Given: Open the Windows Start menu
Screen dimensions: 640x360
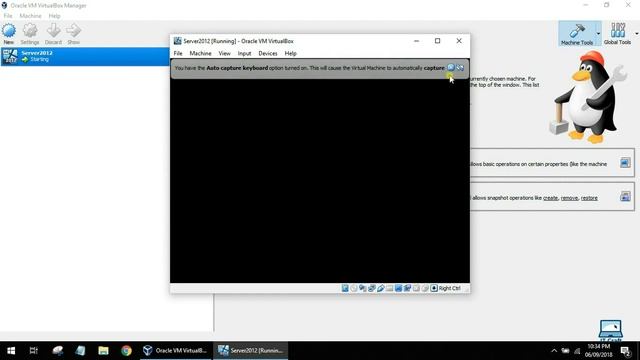Looking at the screenshot, I should coord(11,351).
